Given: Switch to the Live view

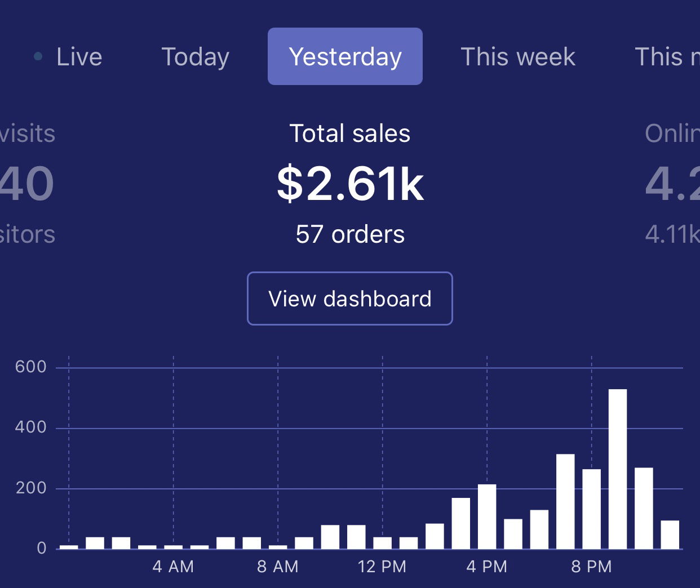Looking at the screenshot, I should [x=79, y=56].
